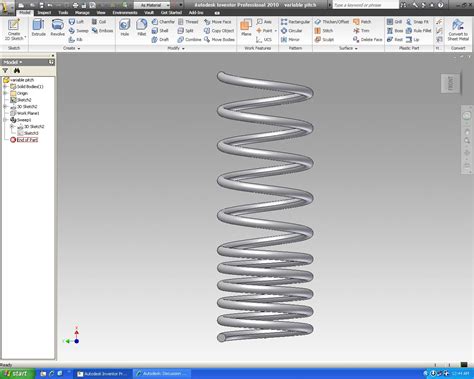Select Work Plane1 in browser tree

click(x=25, y=113)
